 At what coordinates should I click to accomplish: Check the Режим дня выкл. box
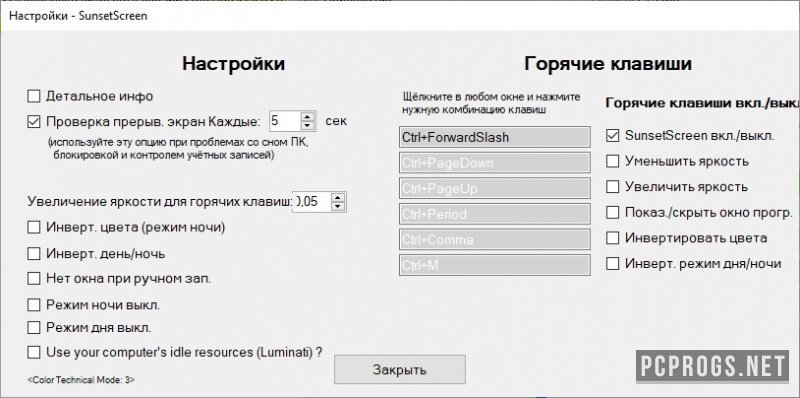34,327
